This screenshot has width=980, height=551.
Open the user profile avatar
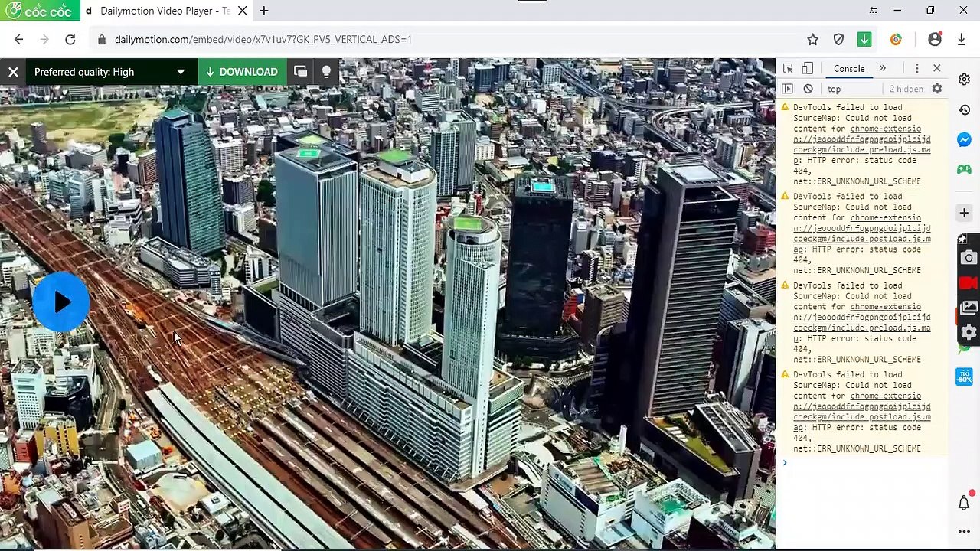coord(935,39)
